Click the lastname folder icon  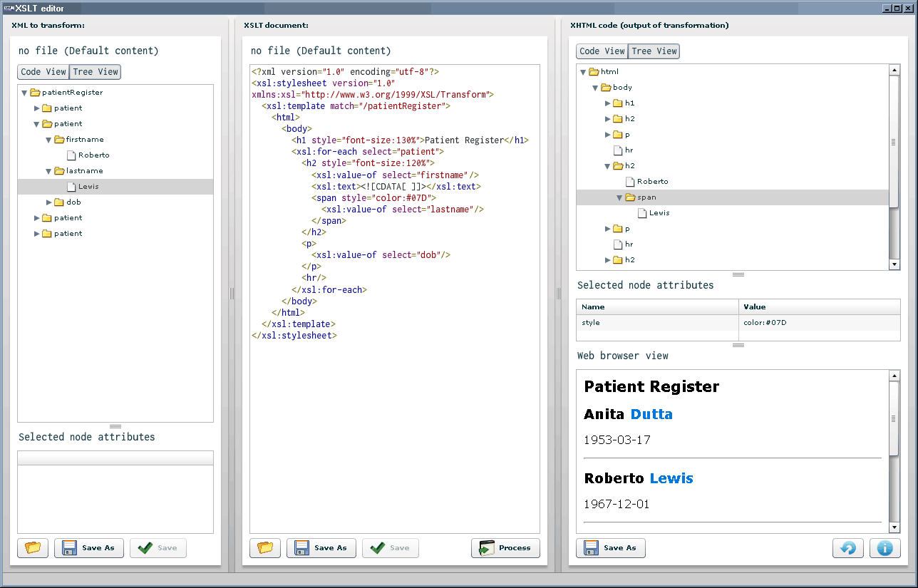pyautogui.click(x=59, y=171)
